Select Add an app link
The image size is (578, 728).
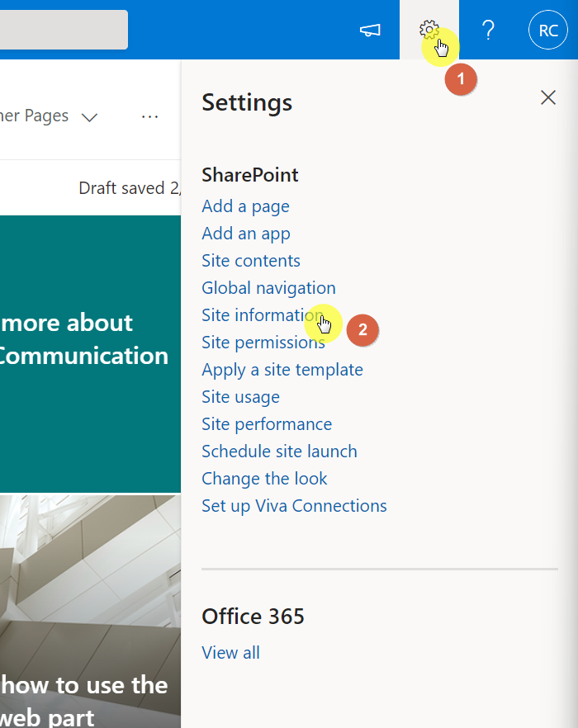point(246,234)
